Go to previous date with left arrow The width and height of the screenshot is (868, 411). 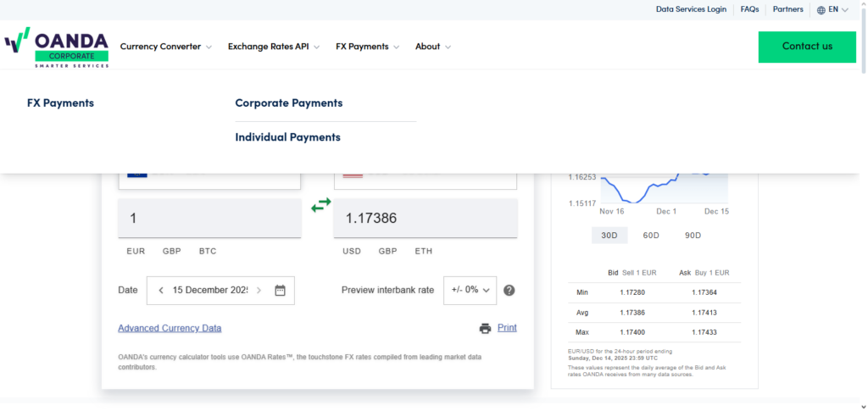[161, 290]
